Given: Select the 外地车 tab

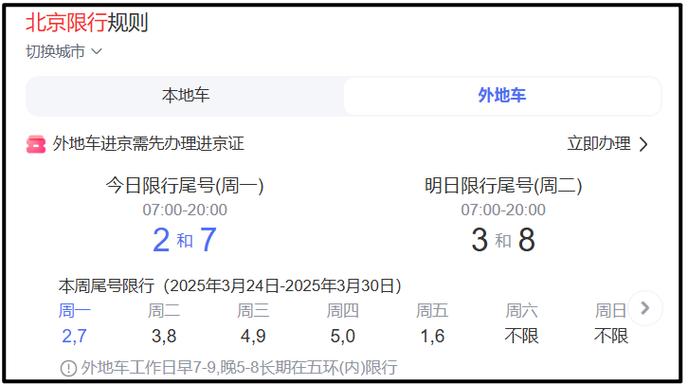Looking at the screenshot, I should tap(502, 96).
